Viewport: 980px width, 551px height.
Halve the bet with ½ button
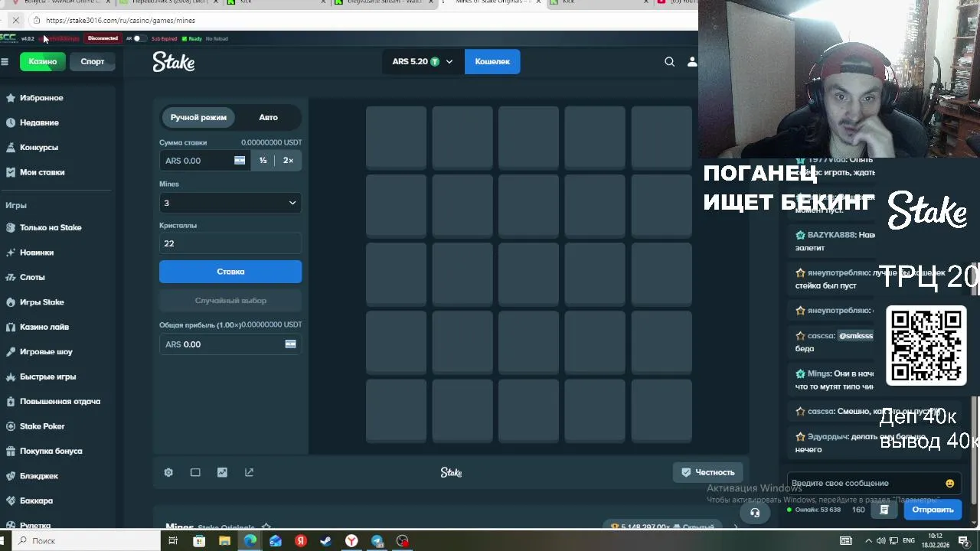[x=263, y=161]
